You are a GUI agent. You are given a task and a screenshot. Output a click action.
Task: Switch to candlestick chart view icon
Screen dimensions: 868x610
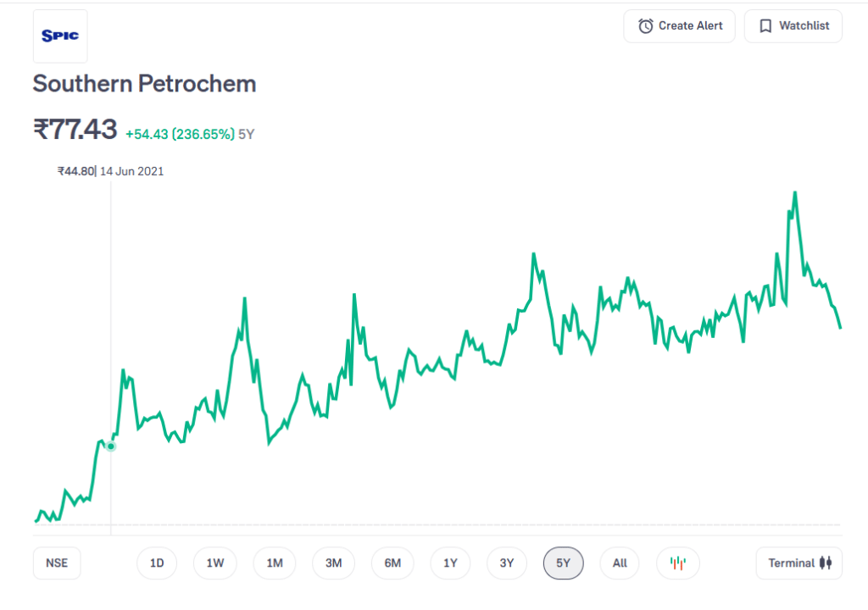point(677,563)
